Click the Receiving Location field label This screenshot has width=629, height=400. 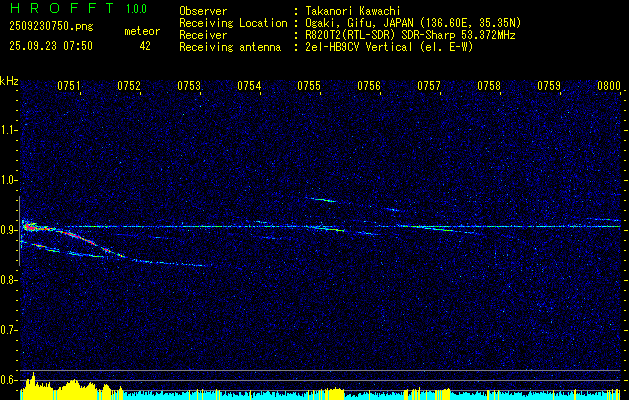[x=233, y=23]
